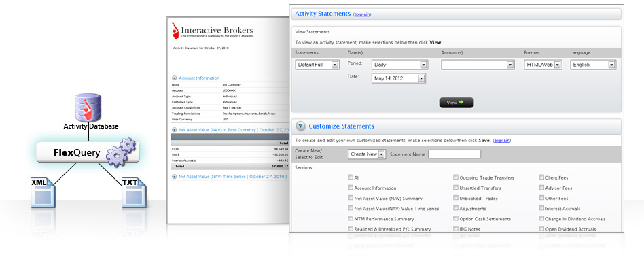
Task: Check Unsettled Transfers checkbox
Action: click(x=456, y=188)
